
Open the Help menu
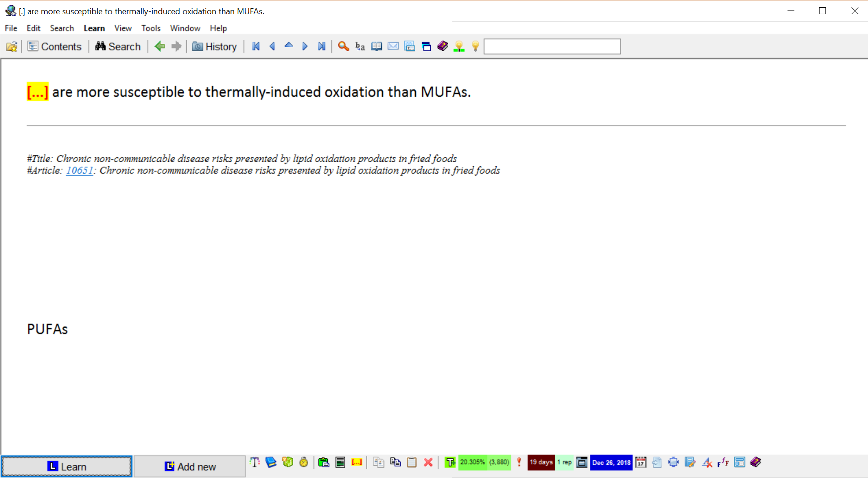pyautogui.click(x=219, y=28)
